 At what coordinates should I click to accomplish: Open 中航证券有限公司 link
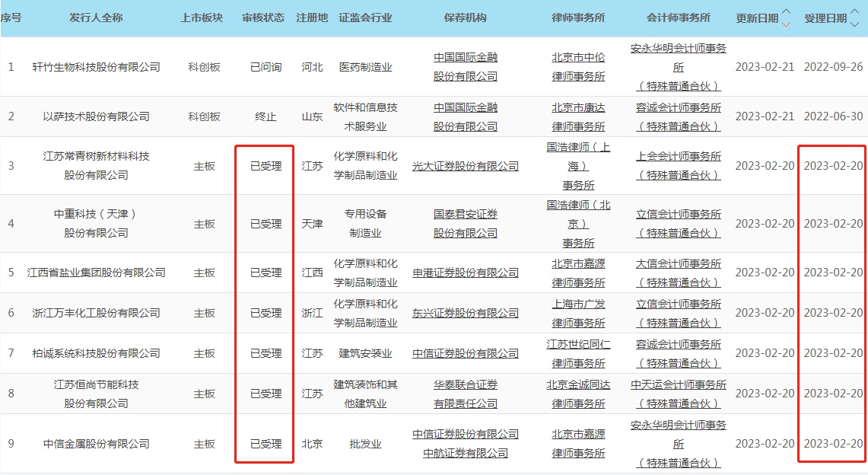coord(466,454)
